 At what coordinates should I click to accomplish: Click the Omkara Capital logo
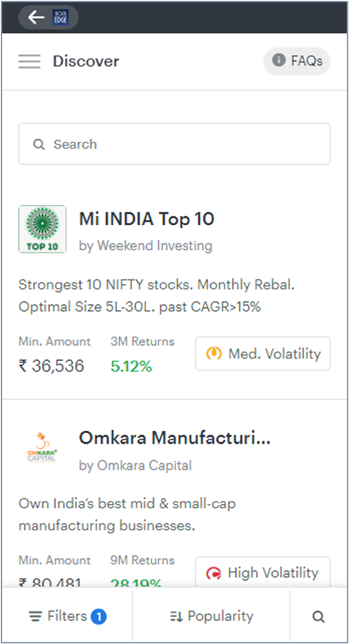(42, 448)
